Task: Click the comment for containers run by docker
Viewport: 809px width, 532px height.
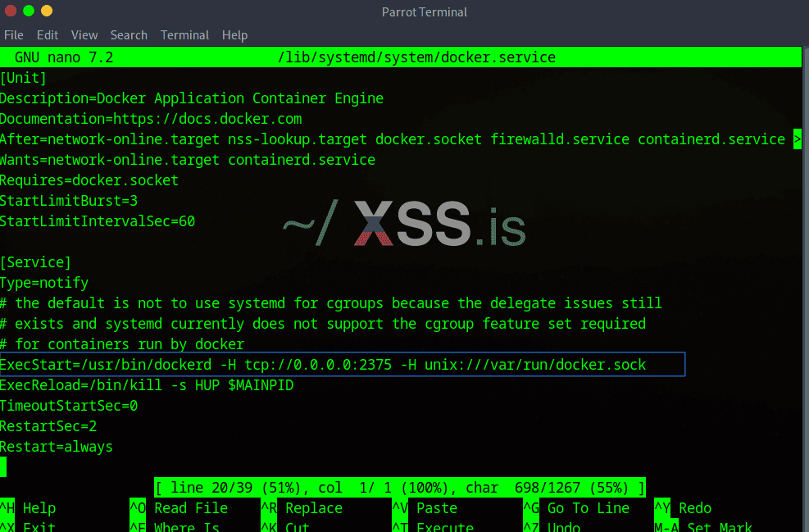Action: tap(122, 344)
